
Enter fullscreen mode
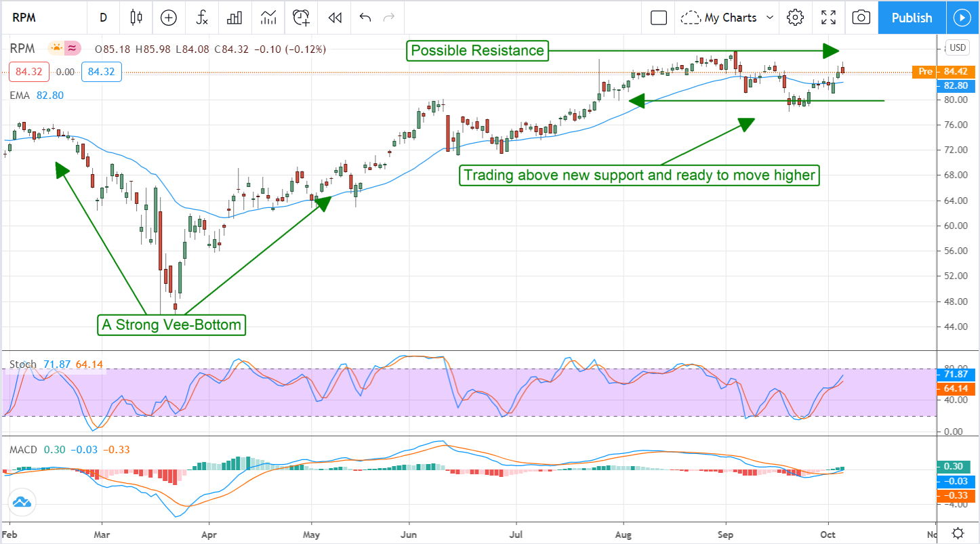coord(828,18)
